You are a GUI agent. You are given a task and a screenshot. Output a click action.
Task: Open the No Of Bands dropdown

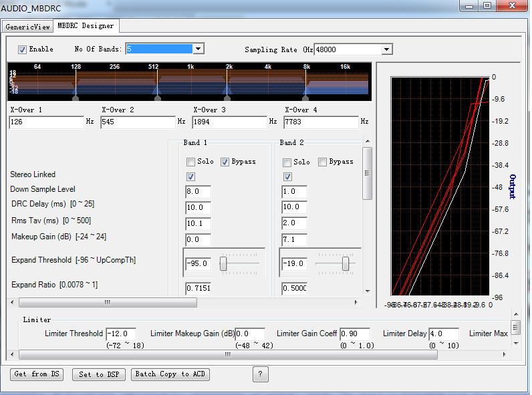198,49
